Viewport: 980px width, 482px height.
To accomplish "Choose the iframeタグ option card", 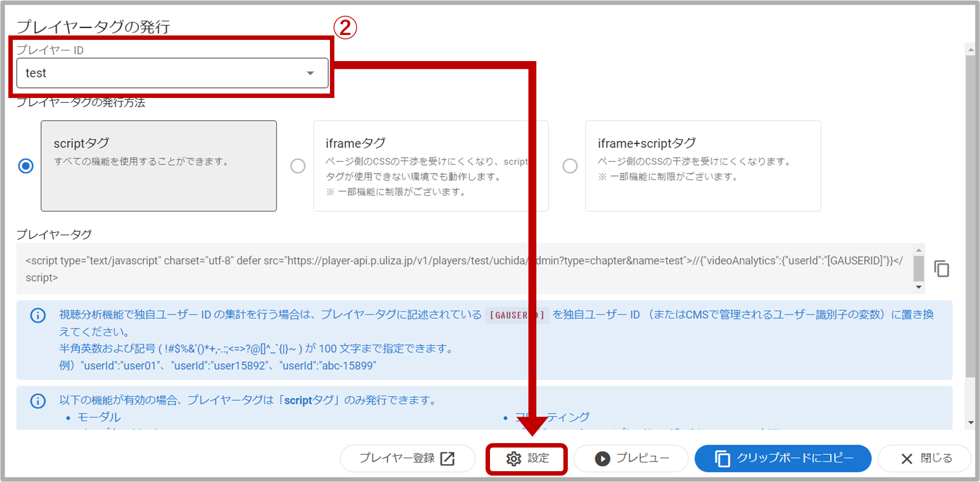I will 431,166.
